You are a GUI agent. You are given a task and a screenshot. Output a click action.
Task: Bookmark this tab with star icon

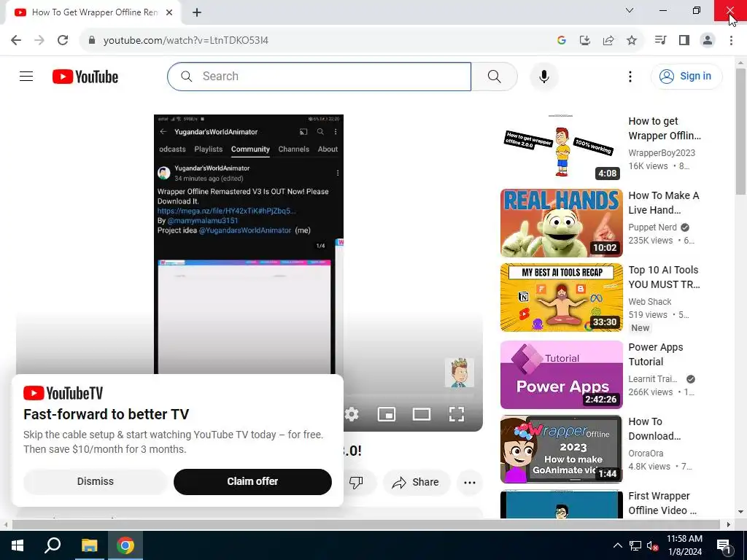click(632, 40)
